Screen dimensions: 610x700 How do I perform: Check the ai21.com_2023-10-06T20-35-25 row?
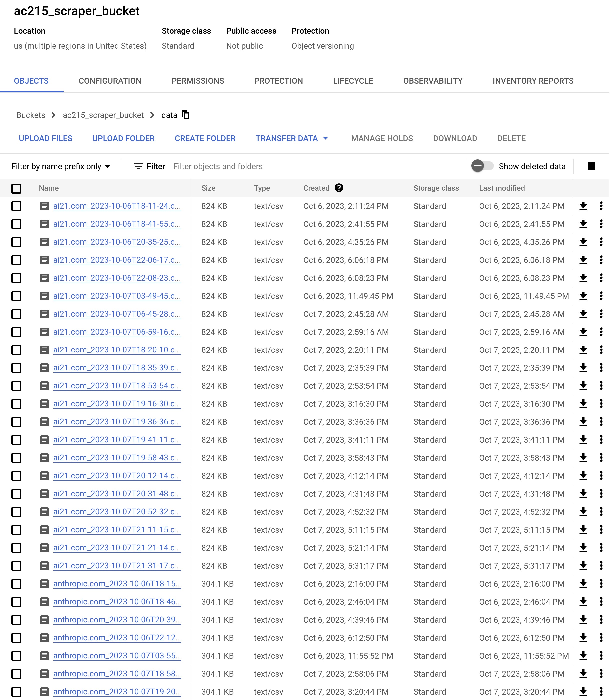[16, 242]
